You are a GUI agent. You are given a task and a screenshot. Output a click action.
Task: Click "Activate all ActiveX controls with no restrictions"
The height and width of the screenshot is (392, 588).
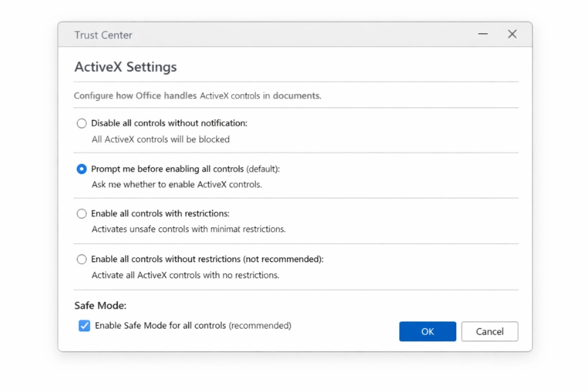pos(186,274)
